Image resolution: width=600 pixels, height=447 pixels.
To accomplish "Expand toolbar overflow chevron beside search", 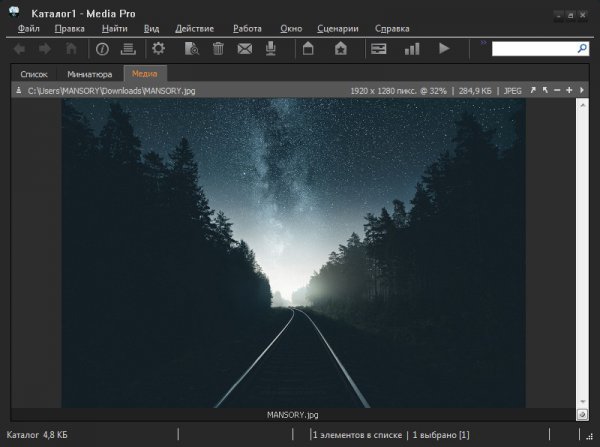I will coord(484,44).
